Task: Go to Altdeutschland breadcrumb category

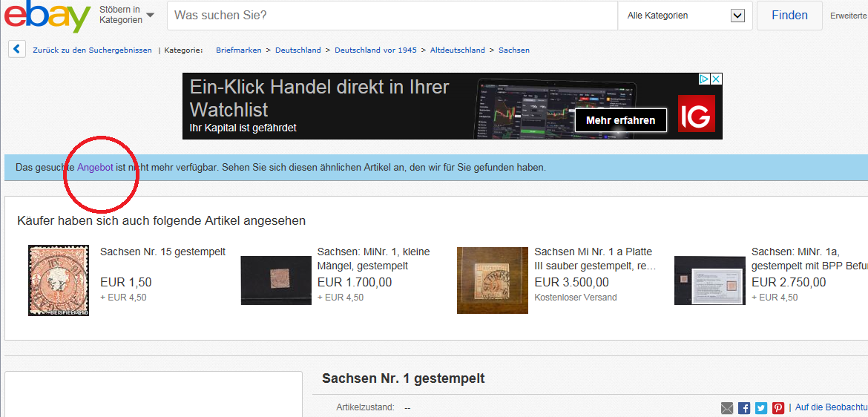Action: (457, 50)
